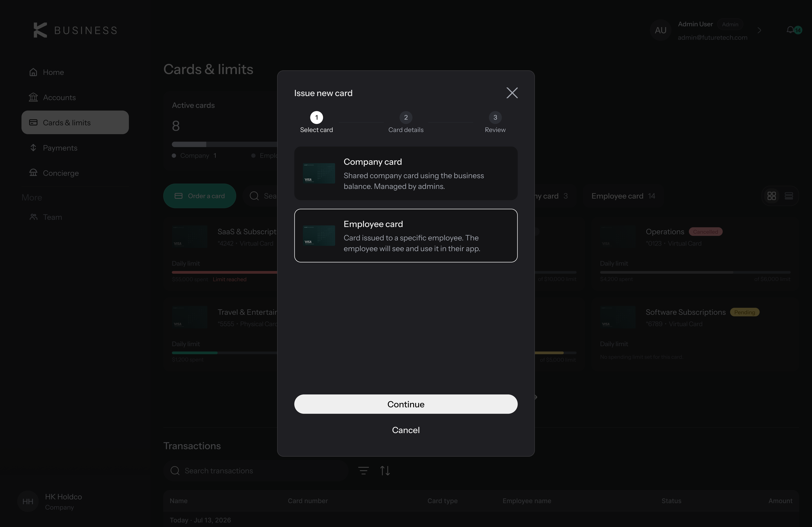Open Team in the sidebar

click(75, 217)
